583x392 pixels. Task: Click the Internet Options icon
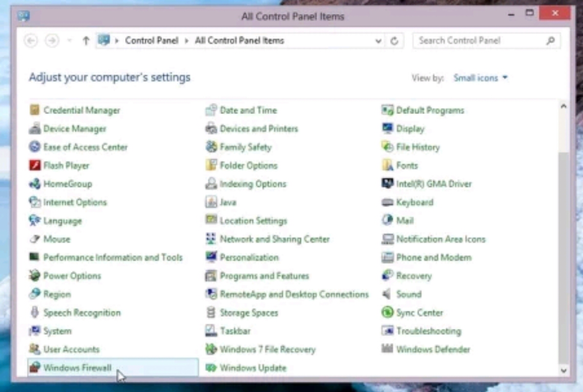(34, 202)
